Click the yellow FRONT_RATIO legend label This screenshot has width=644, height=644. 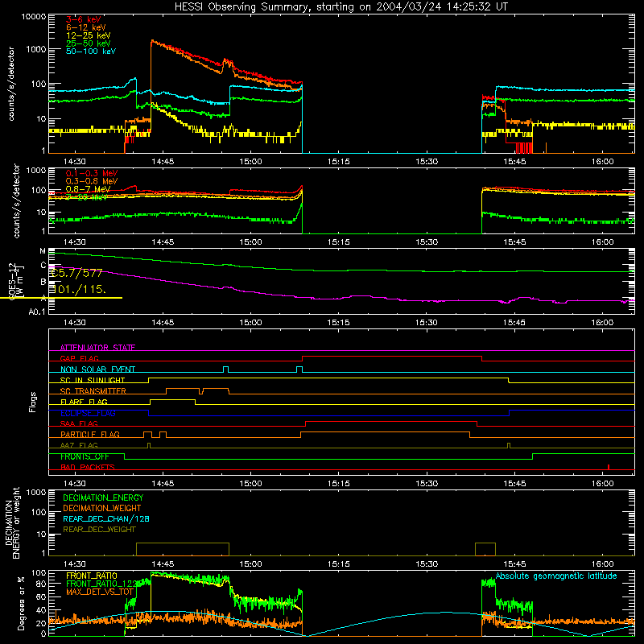coord(92,576)
